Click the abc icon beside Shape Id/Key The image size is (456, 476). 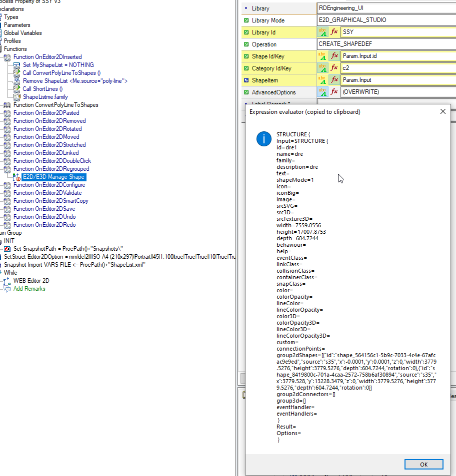(x=322, y=56)
